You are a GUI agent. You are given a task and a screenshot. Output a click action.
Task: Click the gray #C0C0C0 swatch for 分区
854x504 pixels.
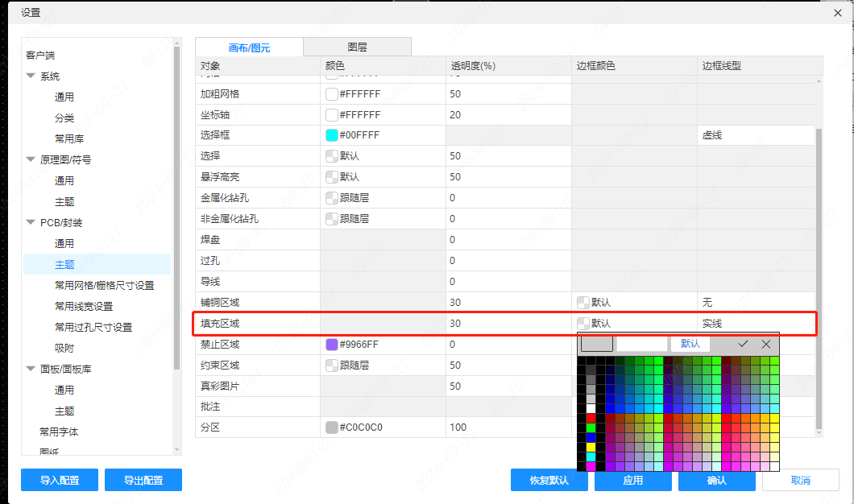(x=332, y=428)
